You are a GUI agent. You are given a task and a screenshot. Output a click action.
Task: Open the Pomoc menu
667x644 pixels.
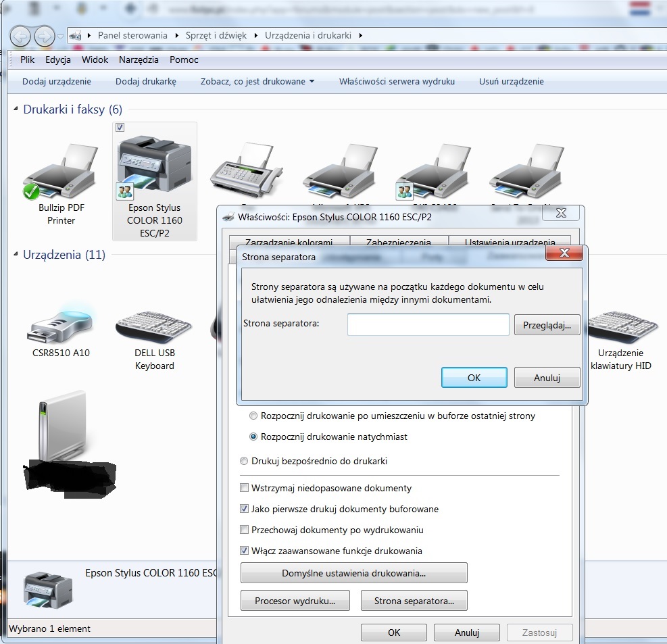click(184, 59)
